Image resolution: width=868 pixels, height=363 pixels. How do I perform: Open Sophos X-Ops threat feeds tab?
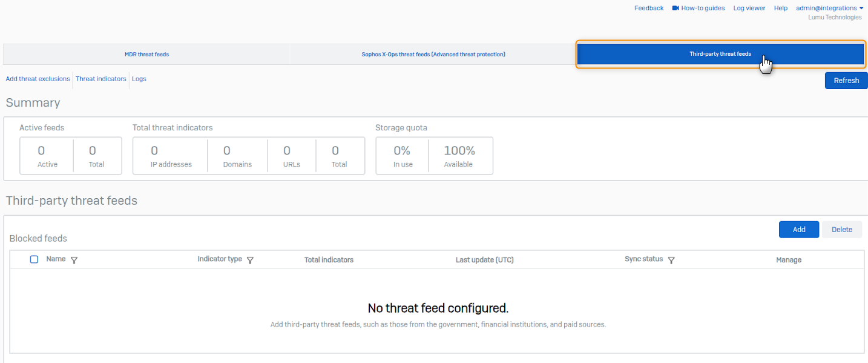click(x=433, y=55)
